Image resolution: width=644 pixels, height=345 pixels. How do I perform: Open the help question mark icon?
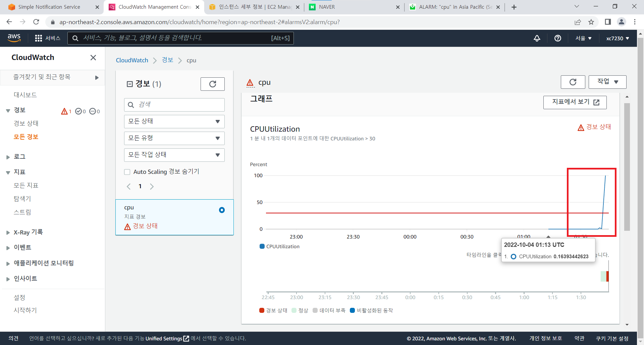pos(558,38)
